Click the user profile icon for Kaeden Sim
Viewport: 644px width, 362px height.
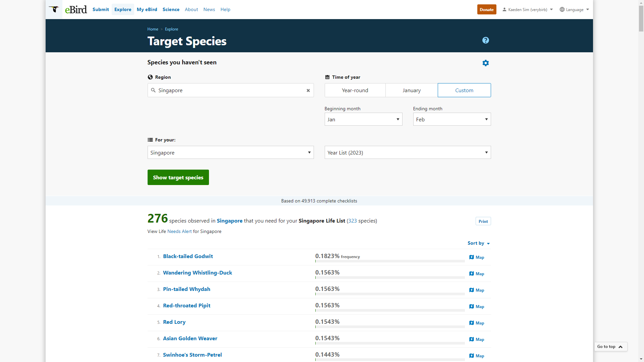(504, 10)
